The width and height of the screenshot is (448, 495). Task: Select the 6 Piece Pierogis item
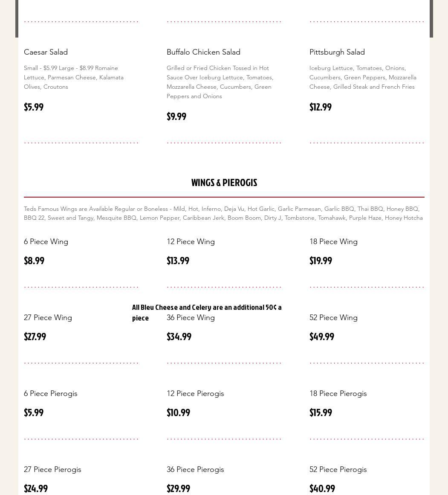[50, 393]
